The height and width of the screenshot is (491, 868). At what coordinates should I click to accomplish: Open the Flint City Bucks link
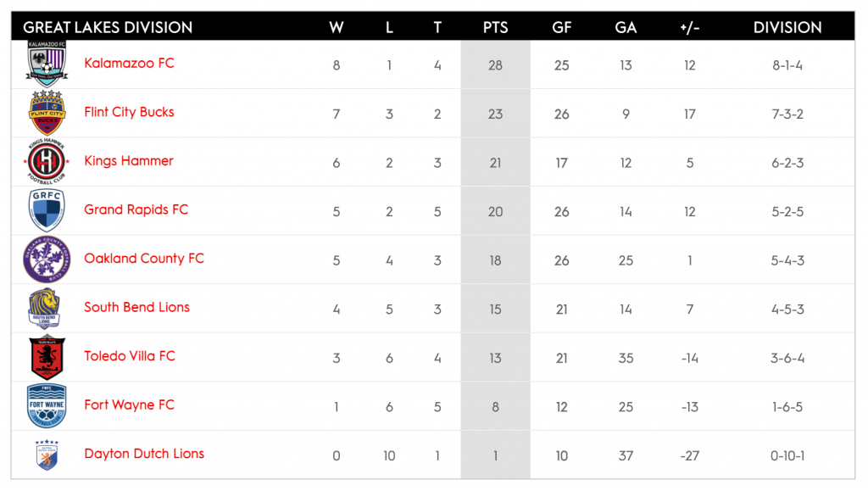pyautogui.click(x=129, y=112)
